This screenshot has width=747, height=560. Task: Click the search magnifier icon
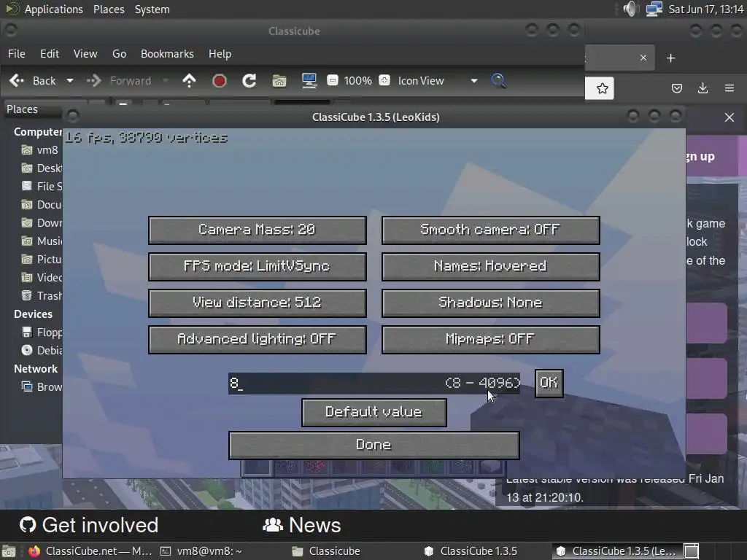pos(498,81)
